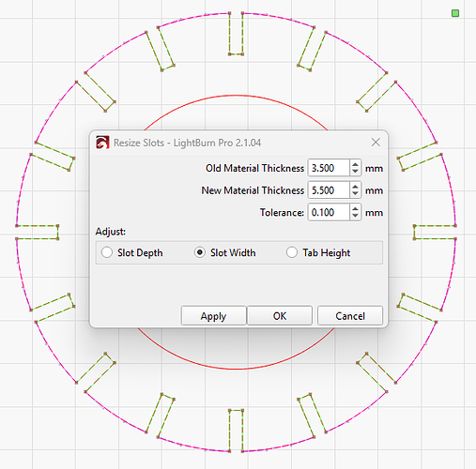Click the New Material Thickness label

(x=253, y=190)
